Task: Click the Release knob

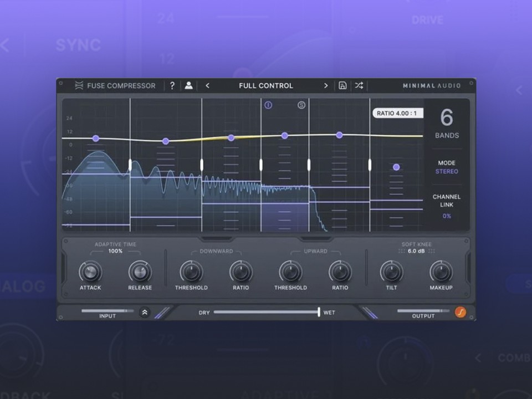Action: [x=140, y=272]
